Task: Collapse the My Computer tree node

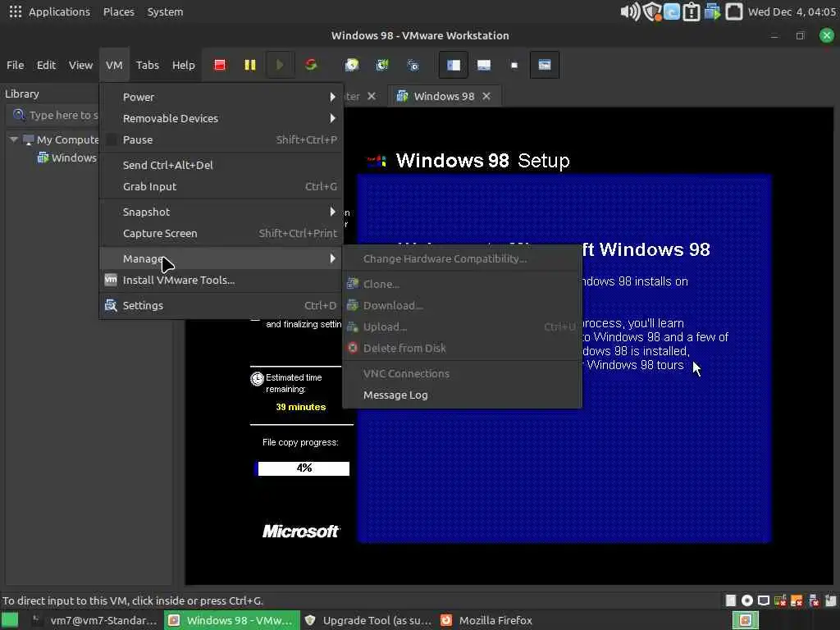Action: [14, 139]
